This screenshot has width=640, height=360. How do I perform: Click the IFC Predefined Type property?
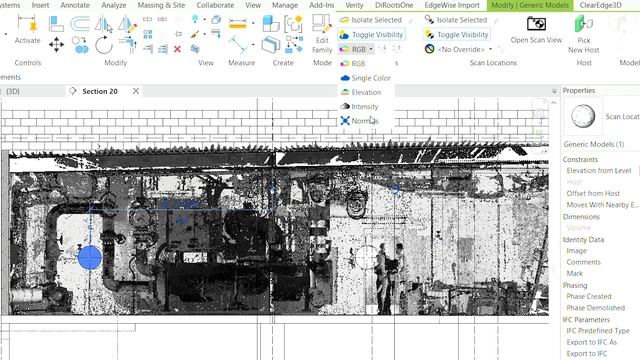598,331
